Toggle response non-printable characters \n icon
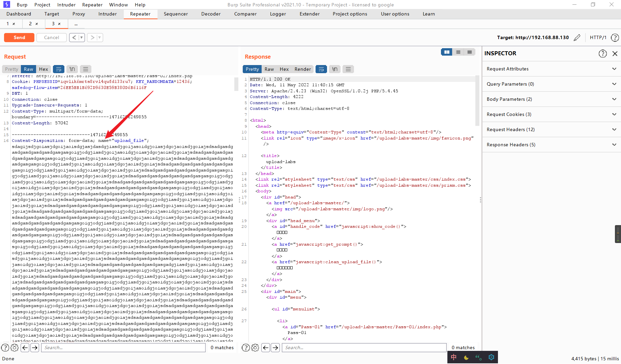 (335, 69)
